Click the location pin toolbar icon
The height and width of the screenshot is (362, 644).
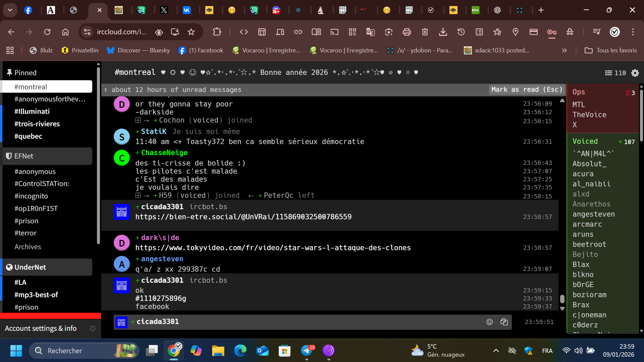pos(516,32)
